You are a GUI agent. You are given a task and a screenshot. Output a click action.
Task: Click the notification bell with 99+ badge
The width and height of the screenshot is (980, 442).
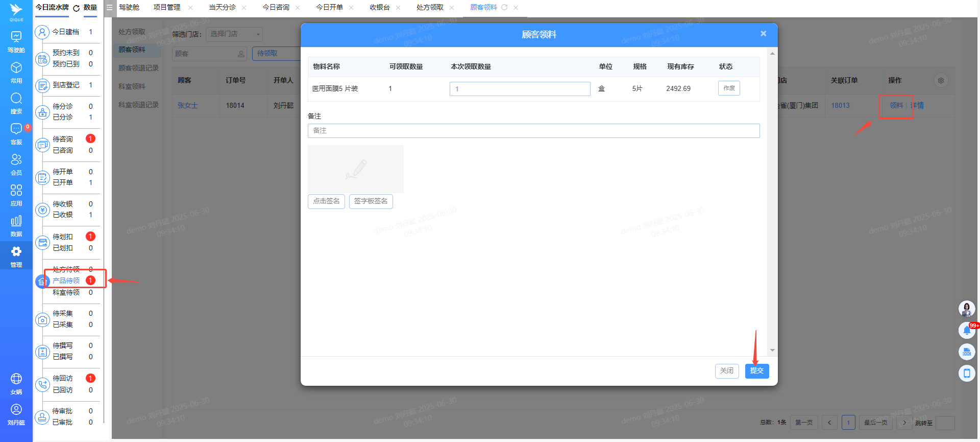967,331
